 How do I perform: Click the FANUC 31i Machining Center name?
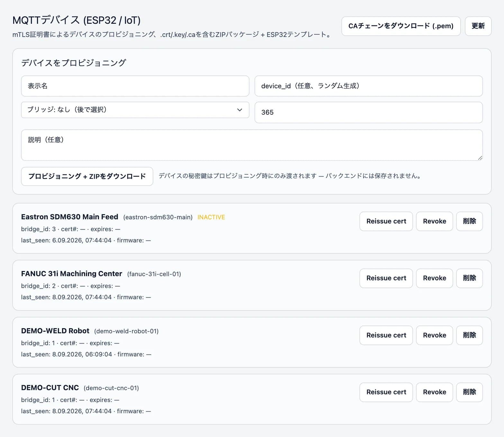pyautogui.click(x=72, y=274)
